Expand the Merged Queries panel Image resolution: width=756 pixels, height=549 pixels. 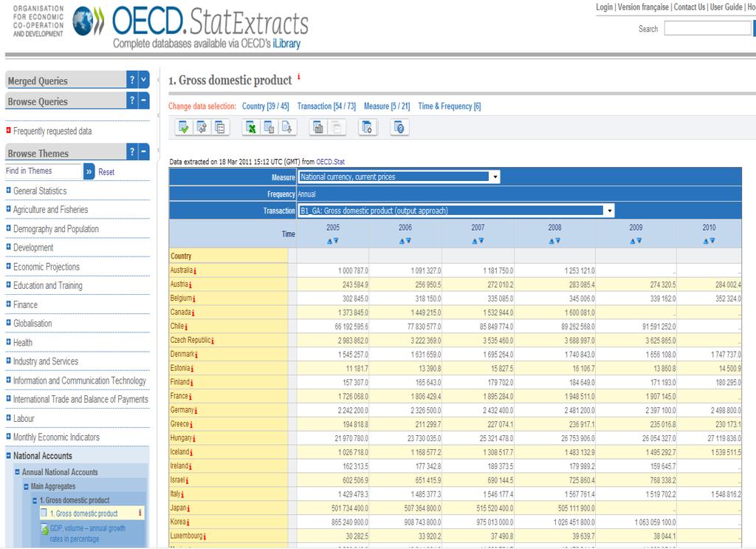coord(144,80)
